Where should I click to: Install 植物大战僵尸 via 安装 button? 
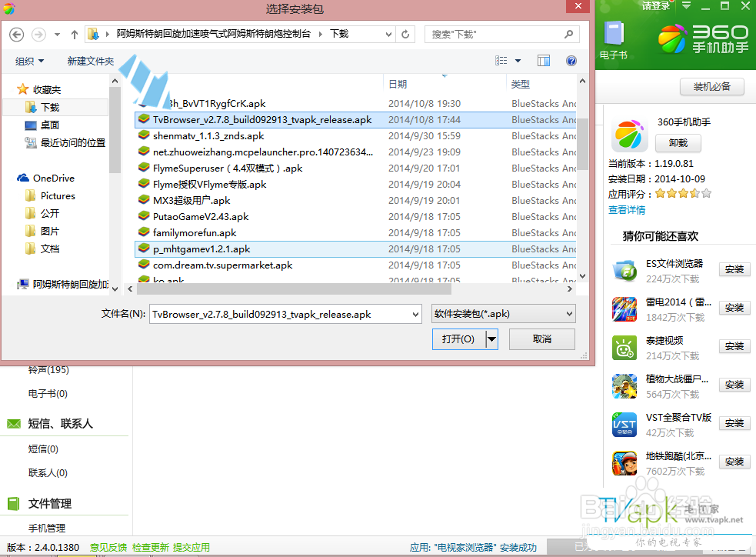734,385
